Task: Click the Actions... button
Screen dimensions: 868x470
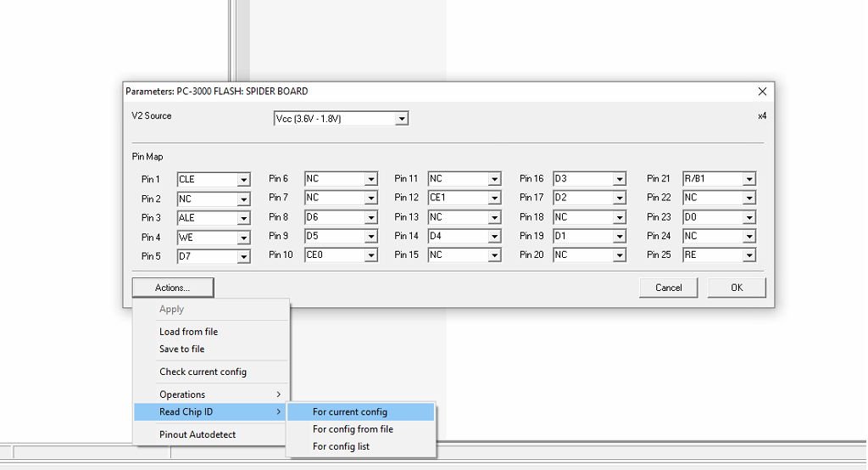Action: point(173,288)
